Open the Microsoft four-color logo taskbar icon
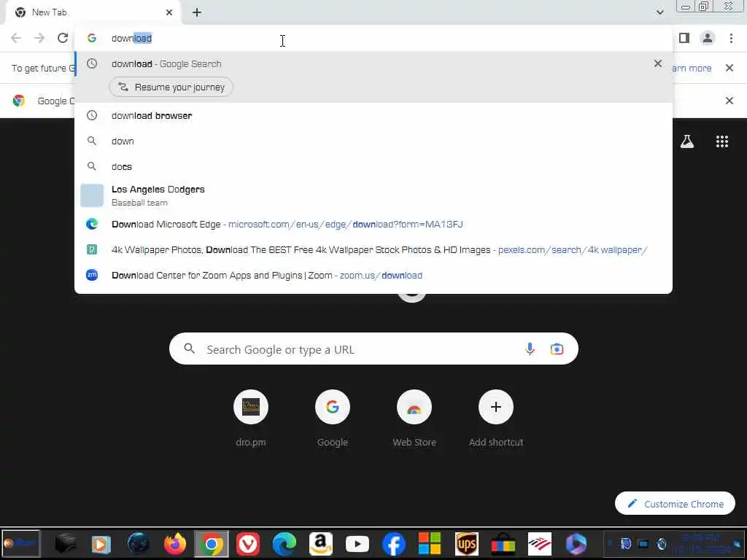This screenshot has height=560, width=747. [x=430, y=544]
